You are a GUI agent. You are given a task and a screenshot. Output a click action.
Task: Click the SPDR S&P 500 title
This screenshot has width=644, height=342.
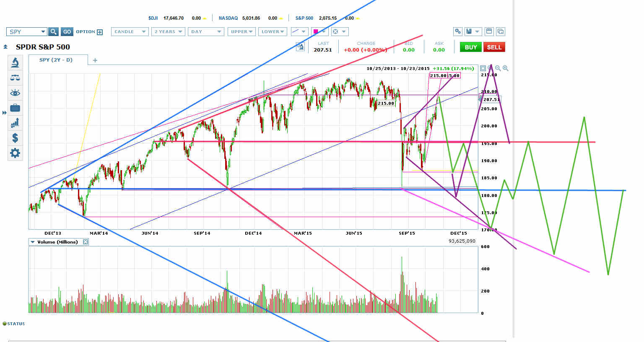(43, 47)
